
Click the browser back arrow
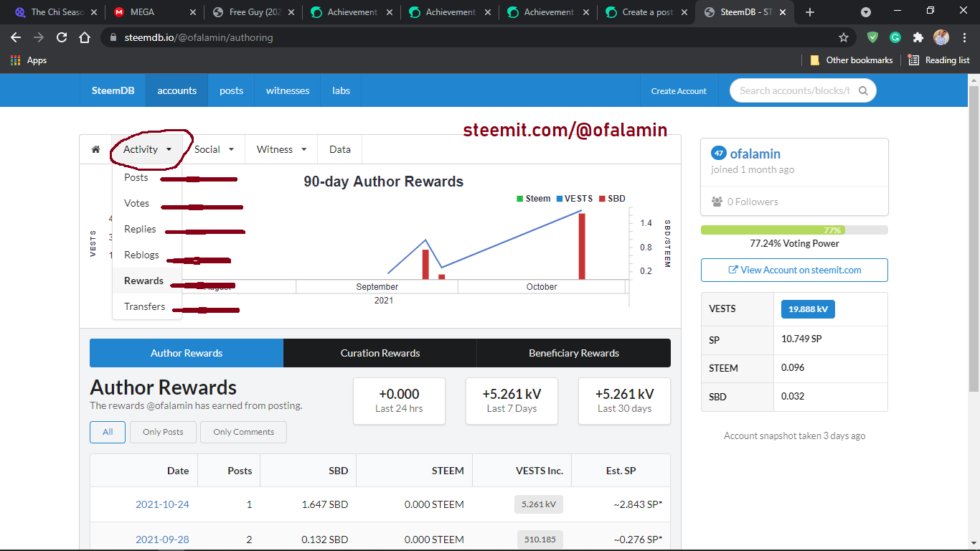16,37
